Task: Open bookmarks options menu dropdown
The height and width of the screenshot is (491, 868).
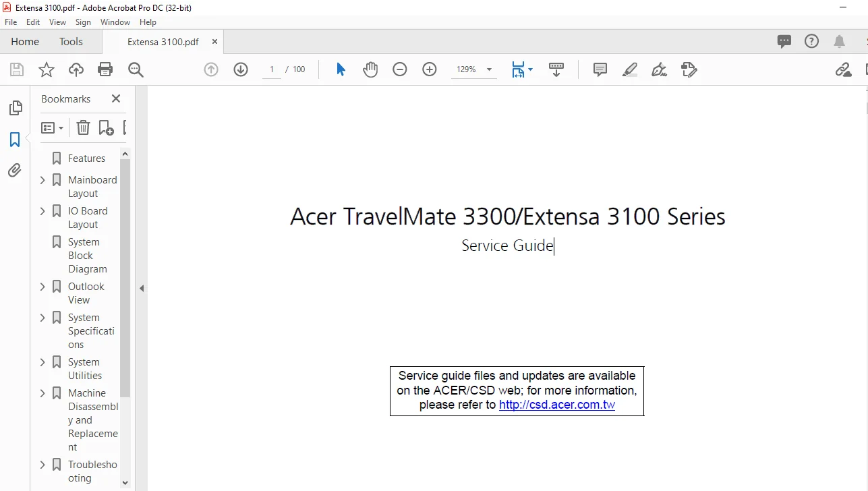Action: pyautogui.click(x=52, y=127)
